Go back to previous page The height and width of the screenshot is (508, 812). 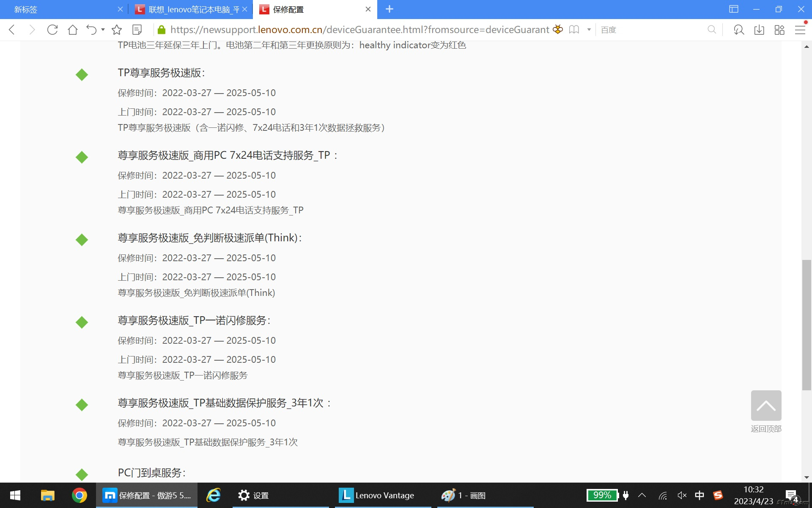tap(12, 30)
